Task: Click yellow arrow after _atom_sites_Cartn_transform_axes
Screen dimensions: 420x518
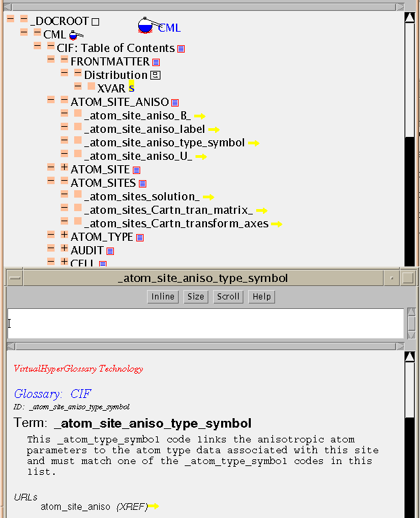Action: [x=276, y=224]
